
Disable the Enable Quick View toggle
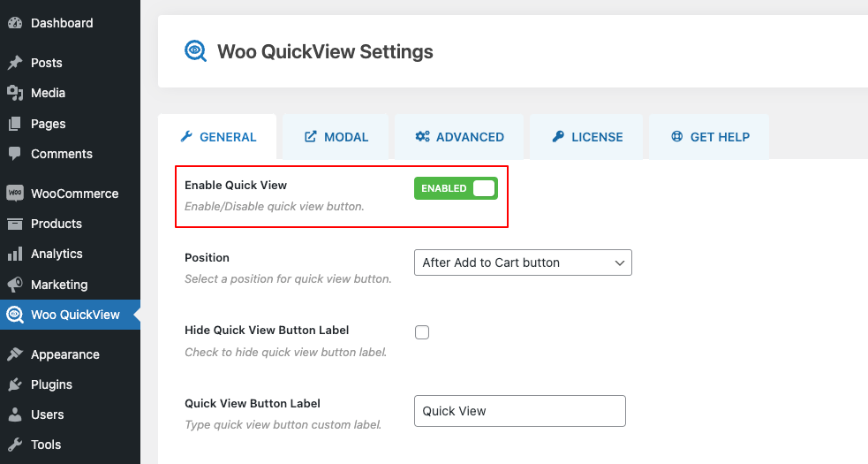click(x=456, y=188)
